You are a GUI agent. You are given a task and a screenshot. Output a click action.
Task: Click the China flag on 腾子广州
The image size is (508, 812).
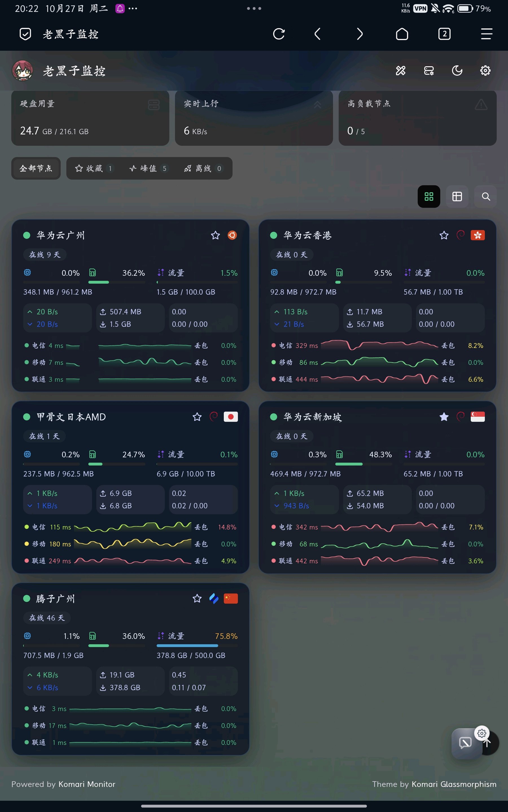231,598
